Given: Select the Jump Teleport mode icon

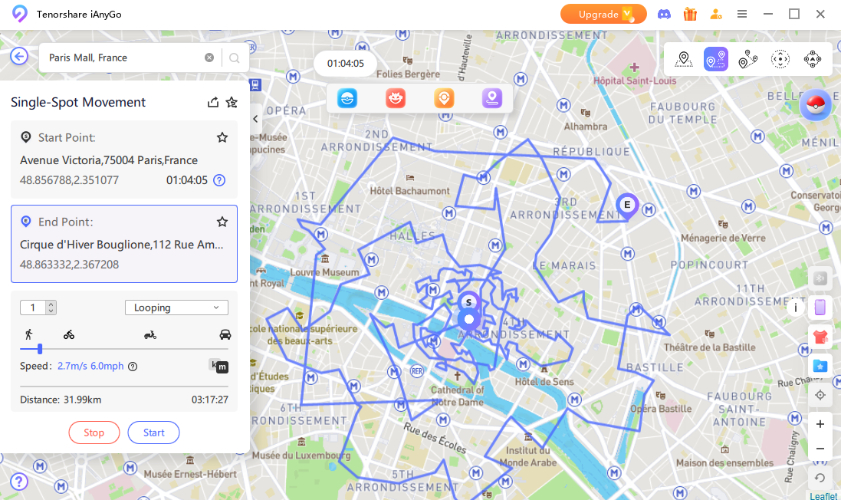Looking at the screenshot, I should pos(780,59).
